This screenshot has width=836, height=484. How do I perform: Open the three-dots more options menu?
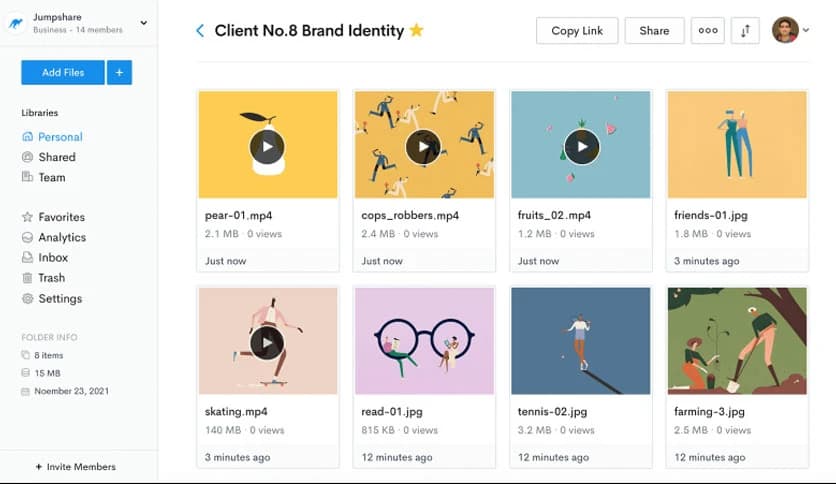point(708,31)
